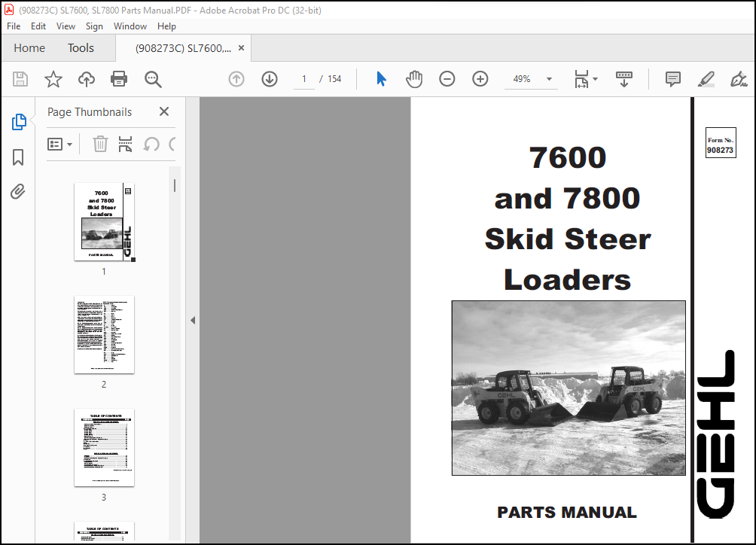Select page 1 thumbnail
The width and height of the screenshot is (756, 545).
coord(104,221)
